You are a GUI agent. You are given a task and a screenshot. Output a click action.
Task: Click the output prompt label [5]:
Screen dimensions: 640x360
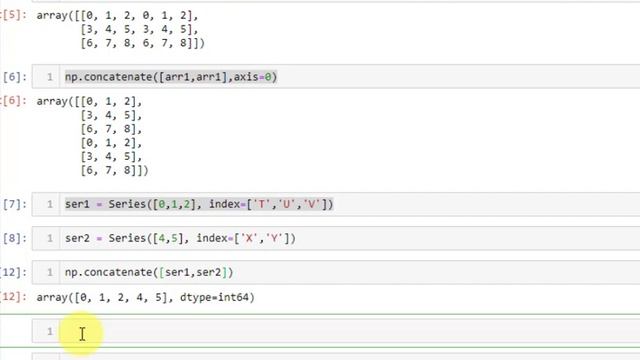[x=13, y=15]
